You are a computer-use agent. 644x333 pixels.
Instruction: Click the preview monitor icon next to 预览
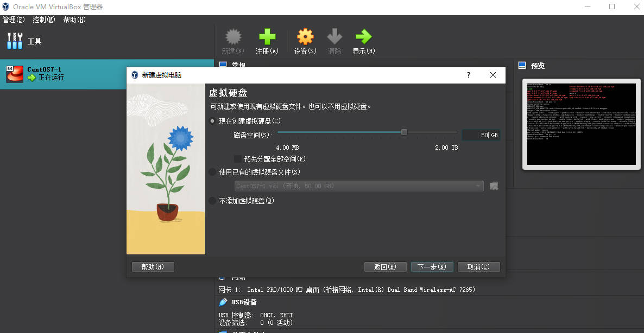pos(522,65)
